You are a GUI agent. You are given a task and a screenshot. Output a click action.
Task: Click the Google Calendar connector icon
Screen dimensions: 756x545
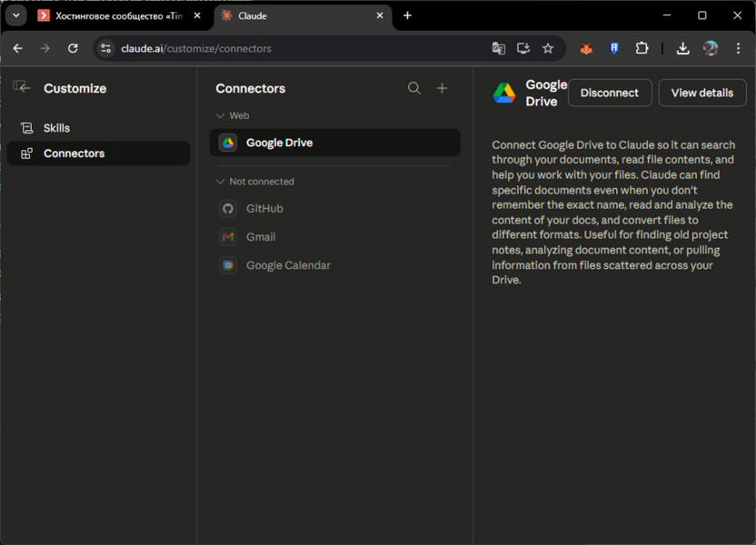(x=228, y=265)
